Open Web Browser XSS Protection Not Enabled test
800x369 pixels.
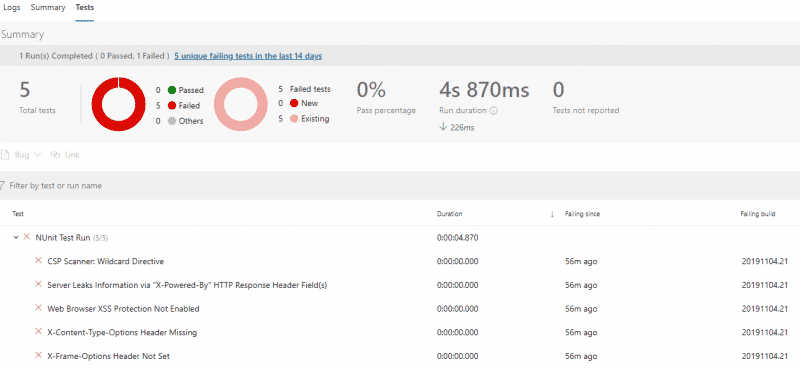point(123,309)
